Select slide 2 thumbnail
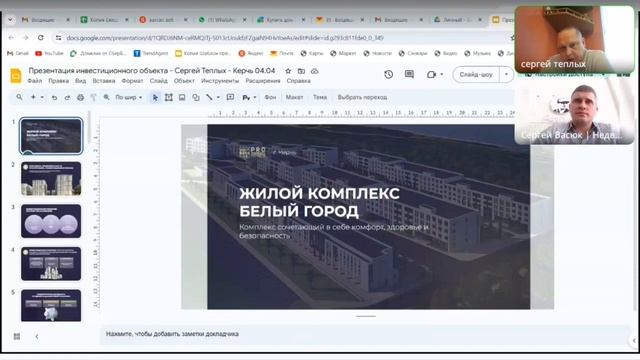The width and height of the screenshot is (640, 360). 51,179
